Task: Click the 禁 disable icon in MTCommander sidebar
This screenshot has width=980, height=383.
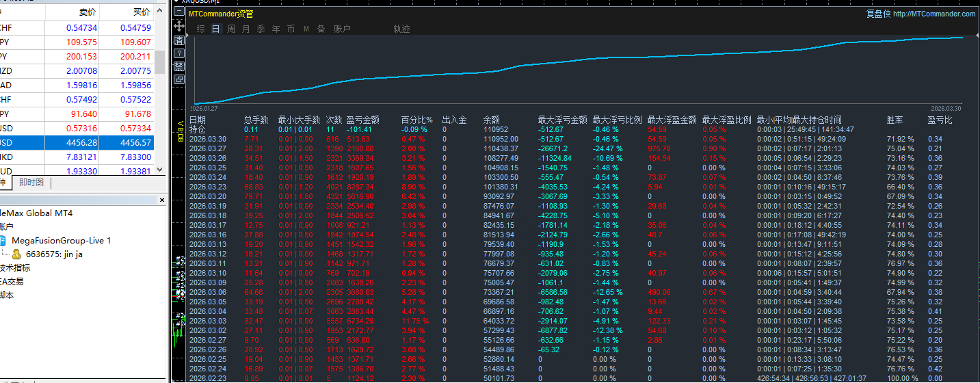Action: (178, 66)
